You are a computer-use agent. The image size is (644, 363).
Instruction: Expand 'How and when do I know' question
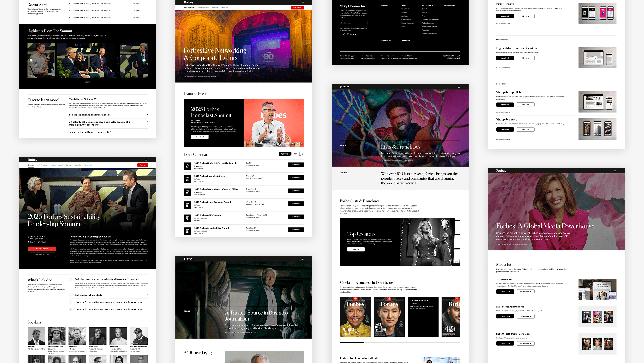(147, 132)
